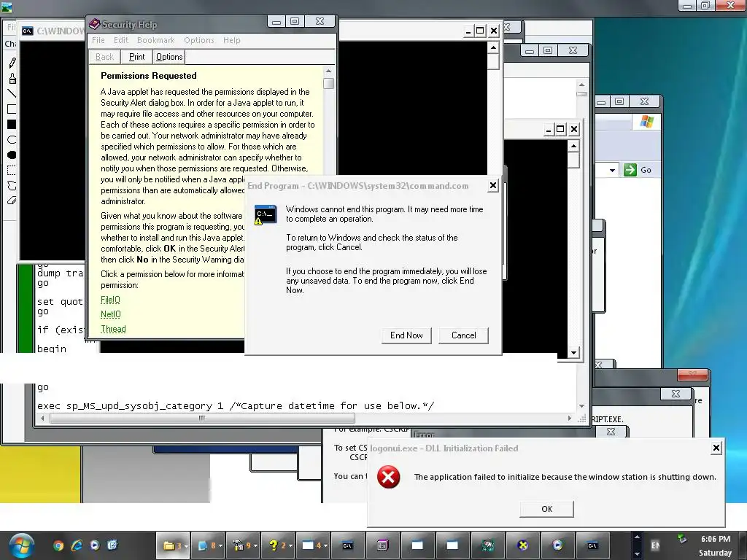Viewport: 747px width, 560px height.
Task: Click the Back button in Security Help
Action: click(x=104, y=57)
